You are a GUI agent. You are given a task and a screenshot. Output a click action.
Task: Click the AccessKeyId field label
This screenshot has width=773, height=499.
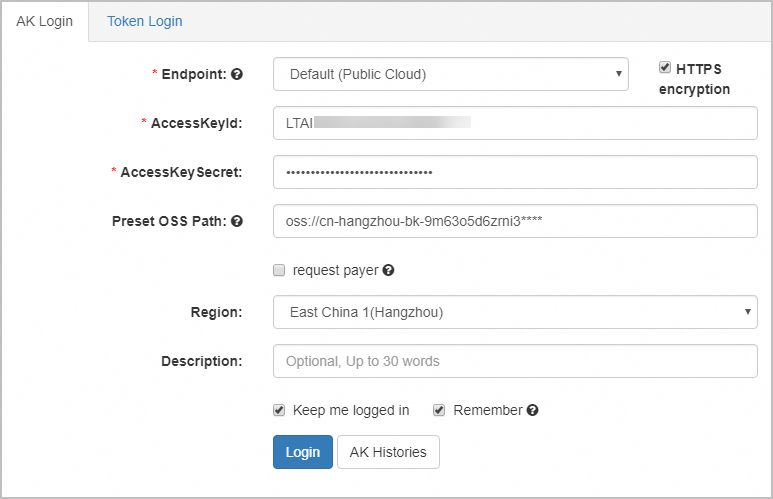point(197,123)
